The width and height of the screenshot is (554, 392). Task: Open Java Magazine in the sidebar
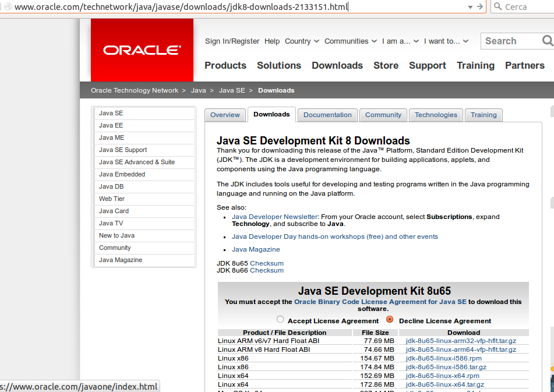144,260
